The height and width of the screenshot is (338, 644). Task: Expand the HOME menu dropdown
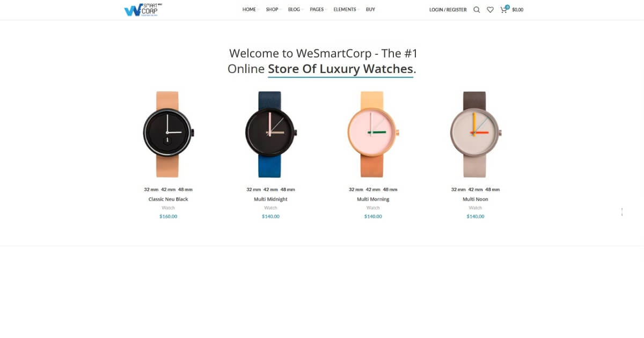[250, 10]
